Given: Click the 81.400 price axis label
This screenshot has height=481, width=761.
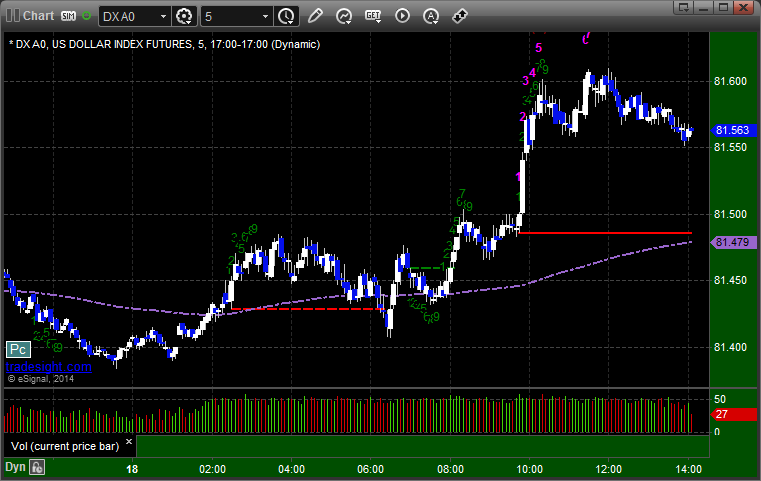Looking at the screenshot, I should [730, 348].
